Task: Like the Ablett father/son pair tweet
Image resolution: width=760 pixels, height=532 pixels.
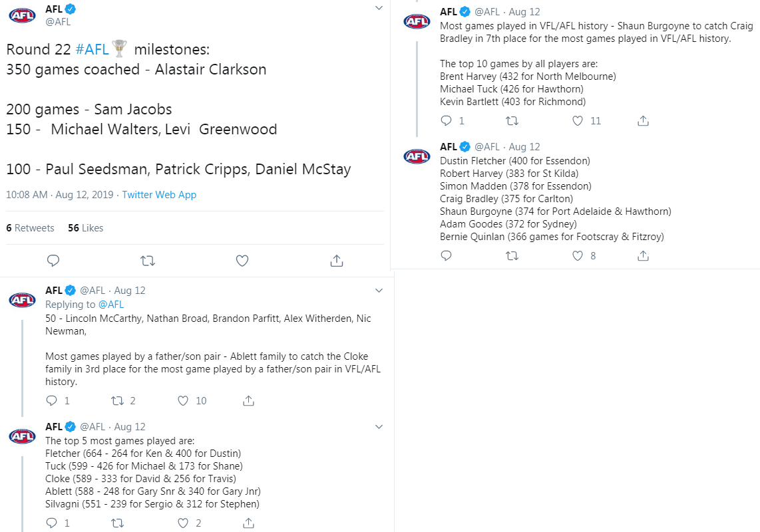Action: pyautogui.click(x=183, y=401)
